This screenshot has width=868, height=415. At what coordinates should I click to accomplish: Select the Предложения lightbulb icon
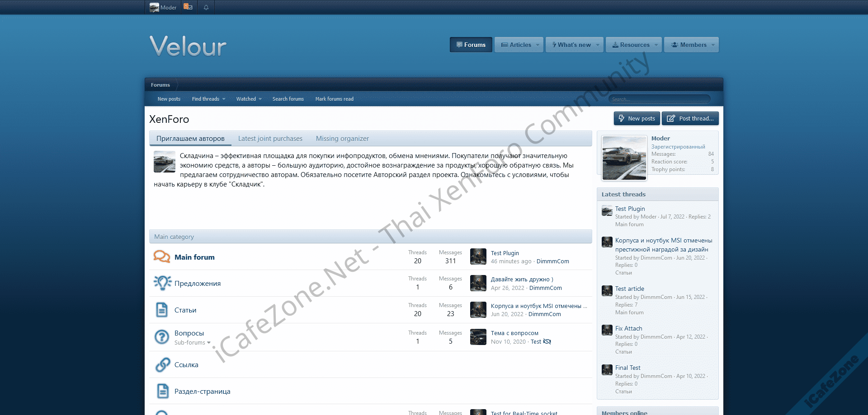click(x=161, y=283)
